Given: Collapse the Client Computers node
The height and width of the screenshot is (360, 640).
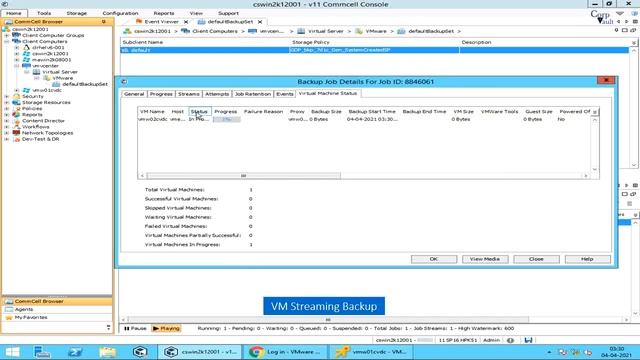Looking at the screenshot, I should coord(7,42).
